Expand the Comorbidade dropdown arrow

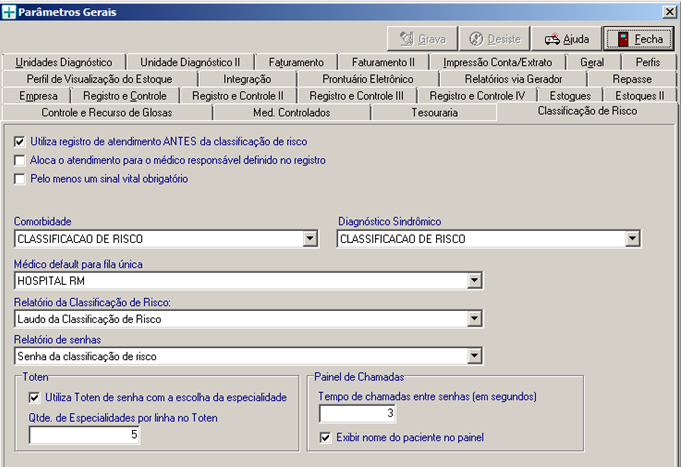310,238
